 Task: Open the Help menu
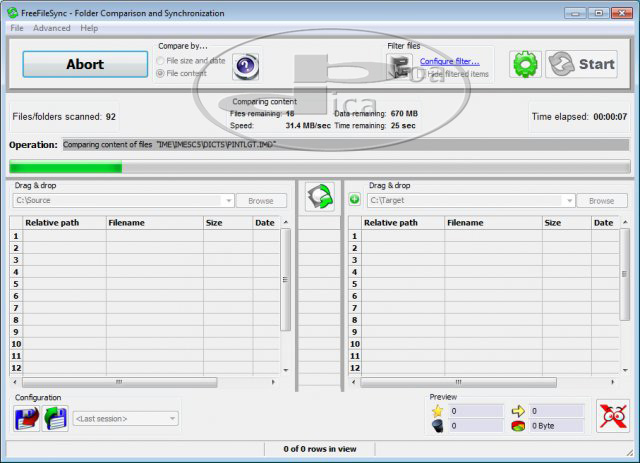[90, 28]
